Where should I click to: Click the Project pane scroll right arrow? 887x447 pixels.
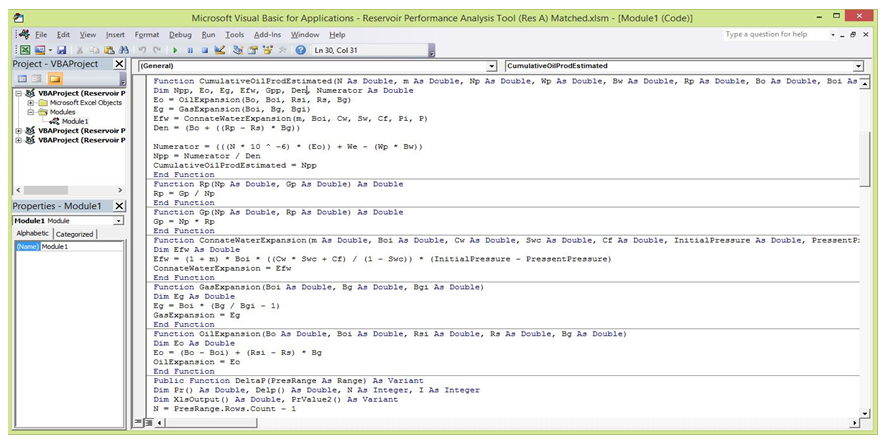coord(120,190)
